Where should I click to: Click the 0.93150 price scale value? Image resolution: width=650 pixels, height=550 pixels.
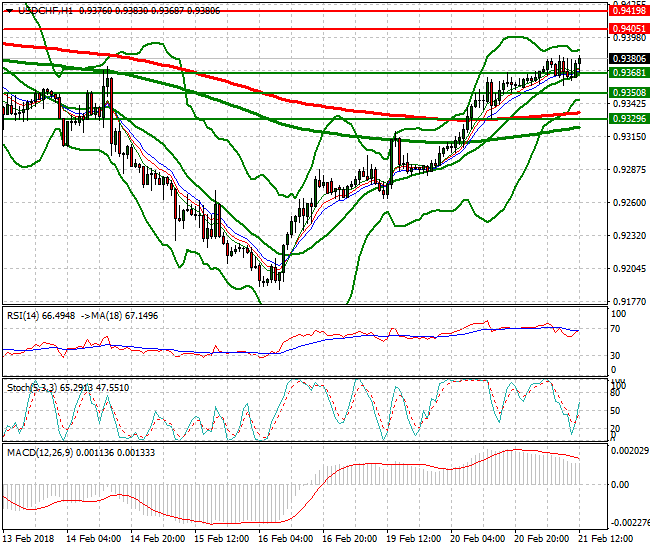pos(629,136)
